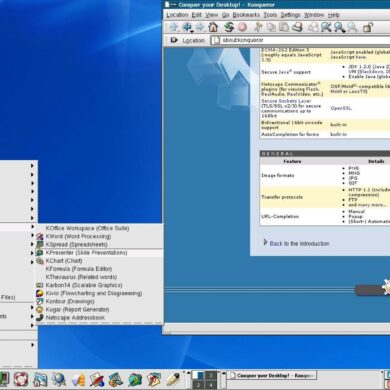Screen dimensions: 390x390
Task: Launch KChart (Chart)
Action: (99, 261)
